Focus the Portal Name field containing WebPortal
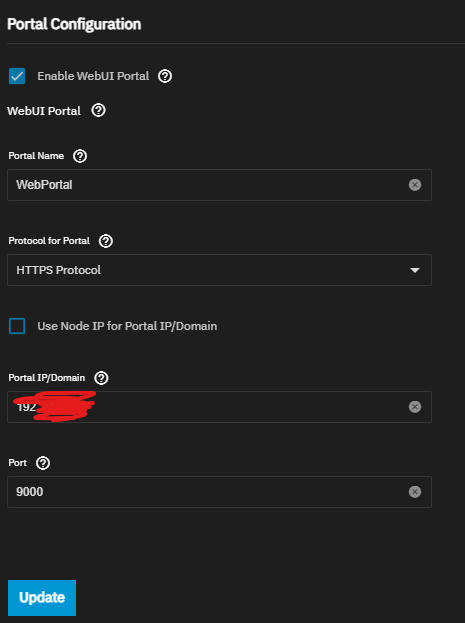Image resolution: width=465 pixels, height=623 pixels. pos(219,185)
